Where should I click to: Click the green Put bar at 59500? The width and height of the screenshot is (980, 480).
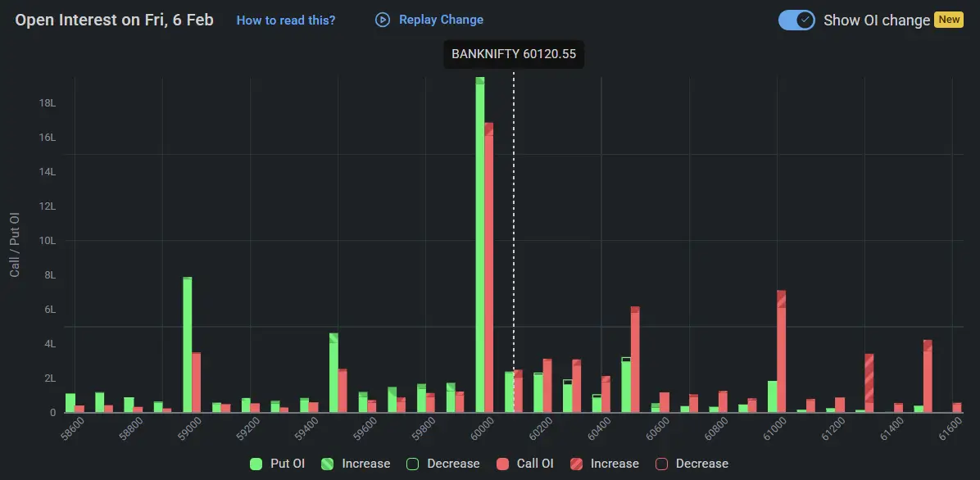click(x=333, y=373)
